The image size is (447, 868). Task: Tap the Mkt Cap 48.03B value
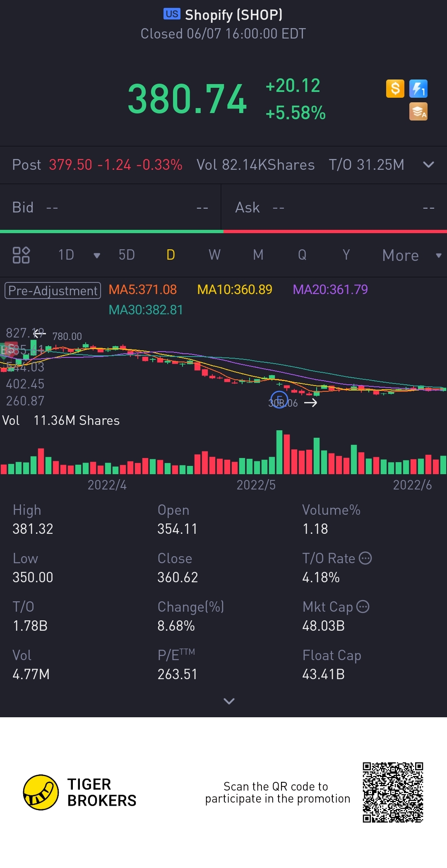coord(323,626)
